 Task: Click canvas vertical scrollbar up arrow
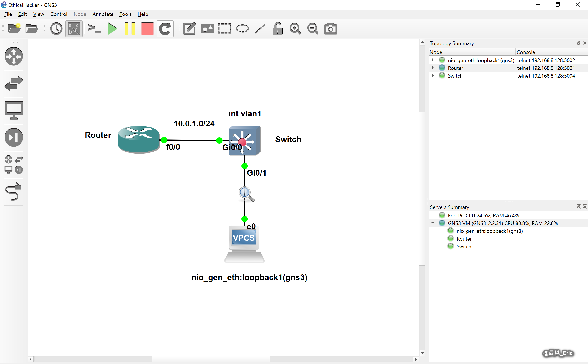(x=422, y=42)
